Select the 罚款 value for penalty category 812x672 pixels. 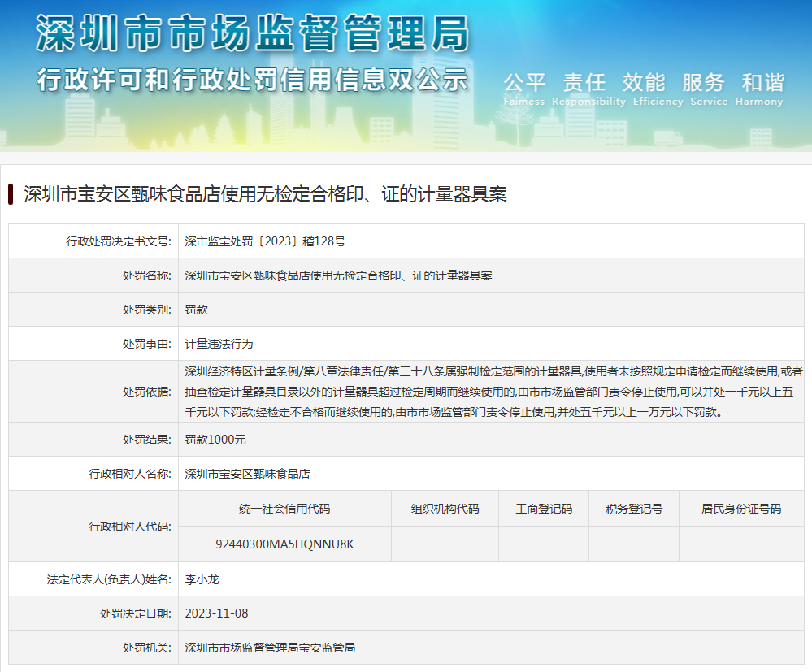(196, 310)
